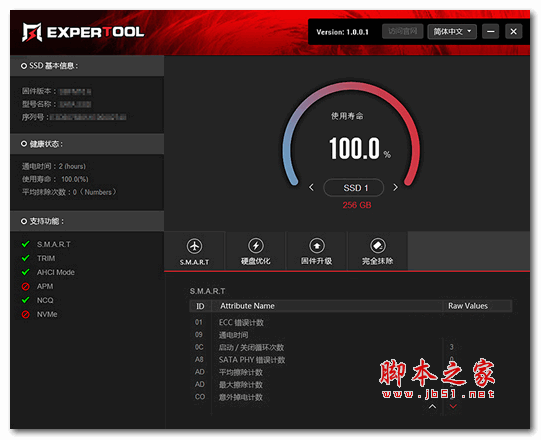Click the APM unsupported red icon
The height and width of the screenshot is (440, 541).
pos(26,286)
